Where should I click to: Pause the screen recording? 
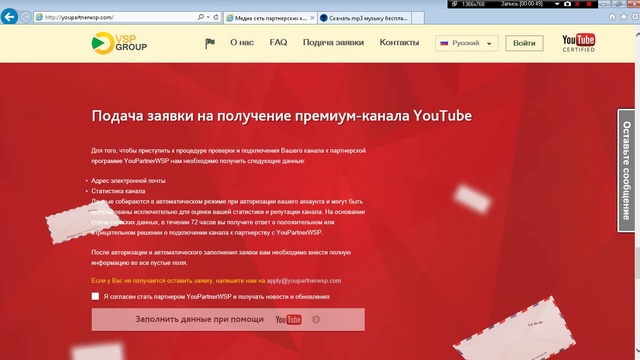click(578, 4)
